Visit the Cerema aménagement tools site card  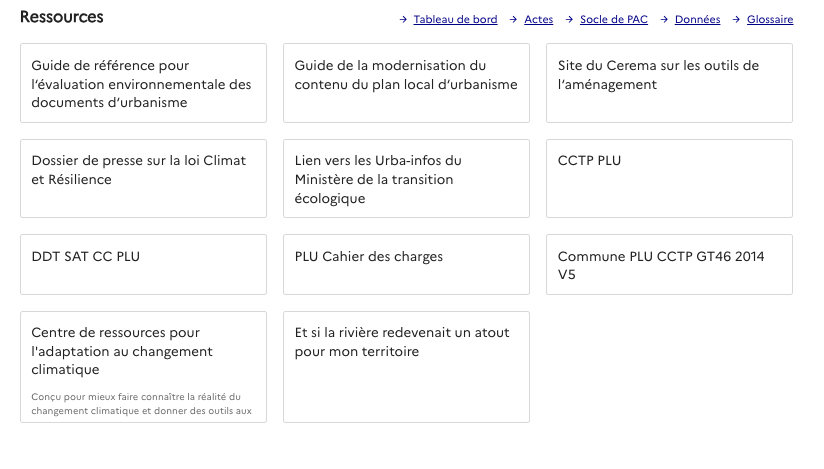[669, 83]
